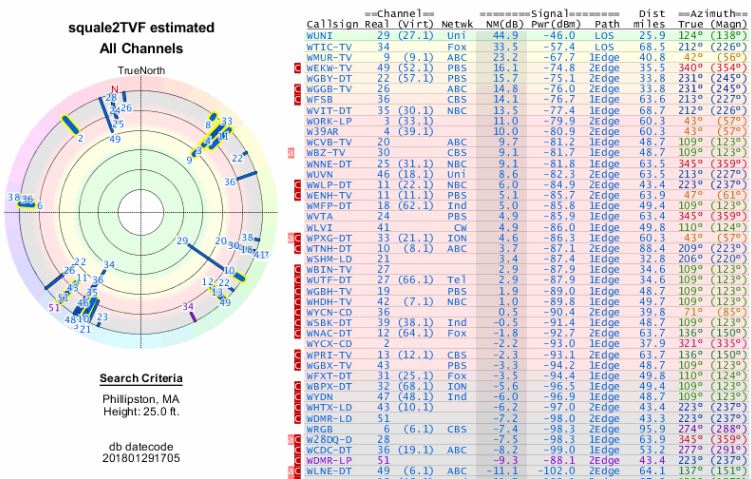
Task: Click the red icon beside WEKW-TV
Action: [x=295, y=68]
